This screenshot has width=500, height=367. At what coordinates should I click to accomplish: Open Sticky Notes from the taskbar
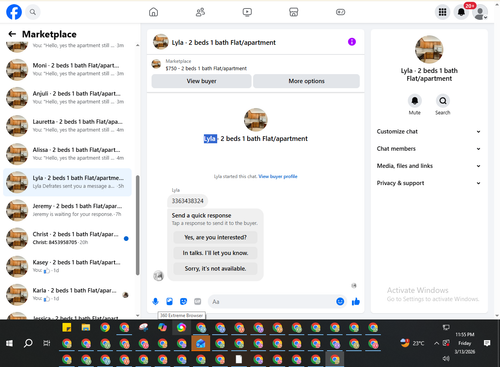[67, 328]
